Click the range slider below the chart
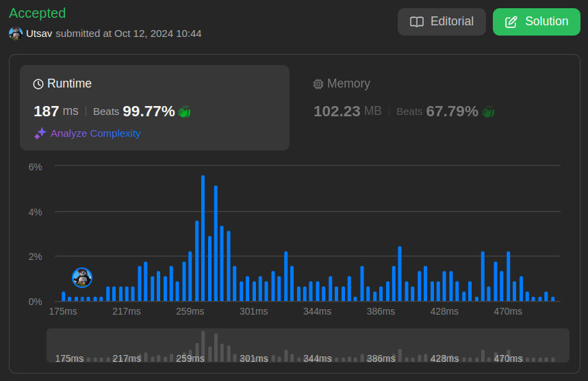The width and height of the screenshot is (588, 381). point(307,345)
